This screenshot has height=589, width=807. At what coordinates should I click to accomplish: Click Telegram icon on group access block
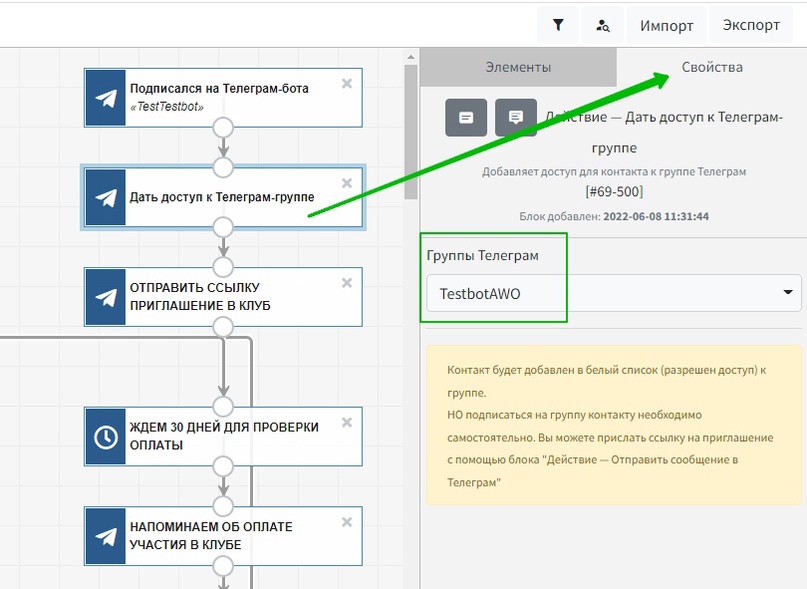pyautogui.click(x=105, y=197)
